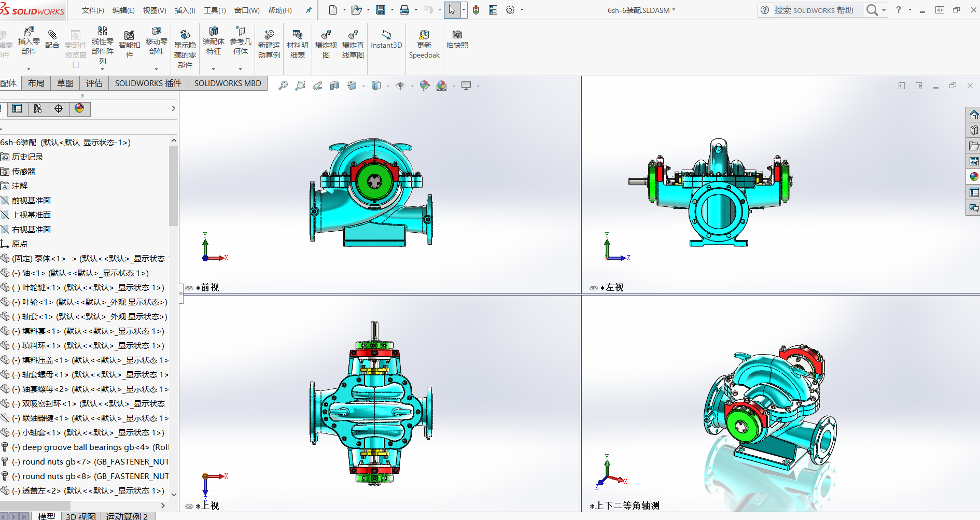Click the Previous View icon
980x520 pixels.
tap(317, 86)
